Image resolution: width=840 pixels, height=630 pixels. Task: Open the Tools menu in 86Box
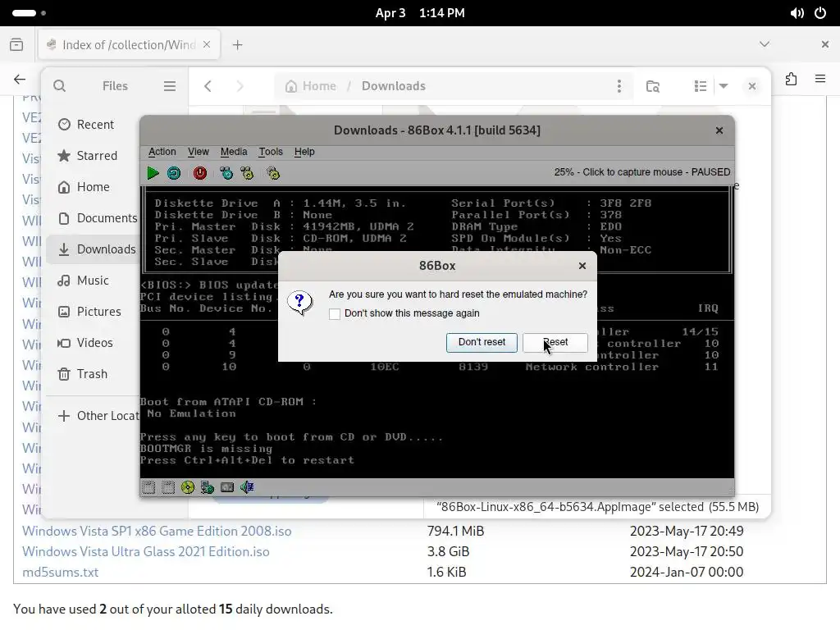[271, 152]
